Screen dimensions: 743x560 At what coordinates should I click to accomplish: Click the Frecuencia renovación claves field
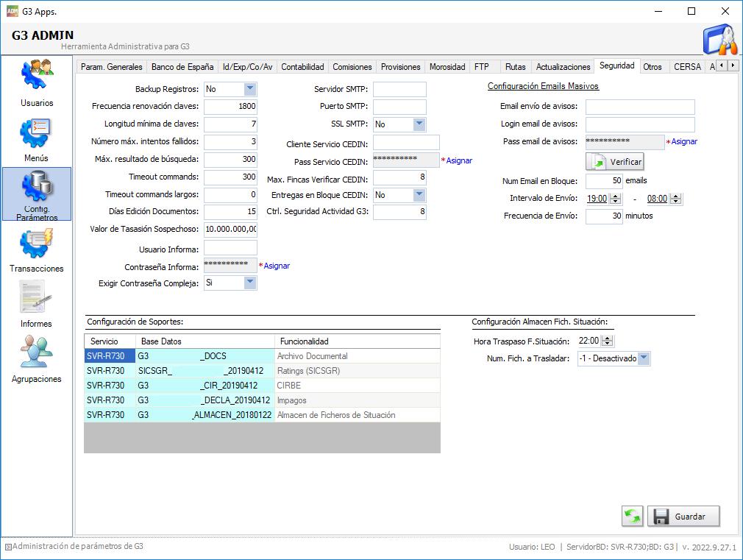click(230, 106)
